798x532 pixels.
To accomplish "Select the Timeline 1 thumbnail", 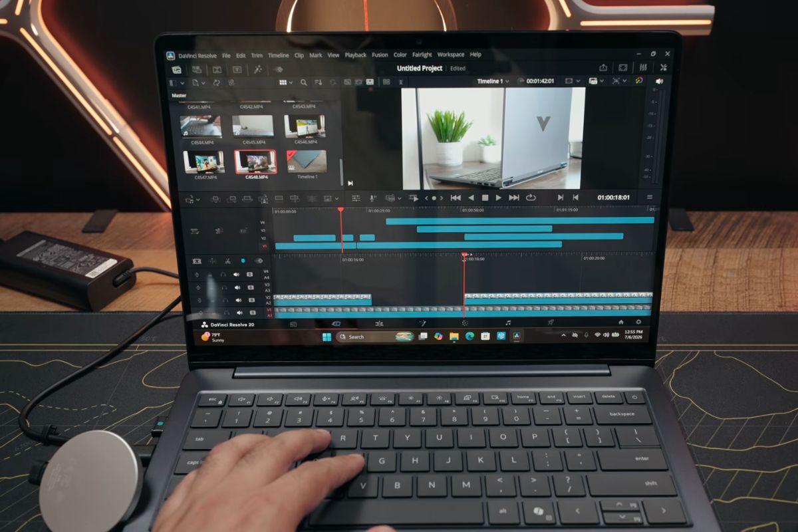I will (307, 161).
